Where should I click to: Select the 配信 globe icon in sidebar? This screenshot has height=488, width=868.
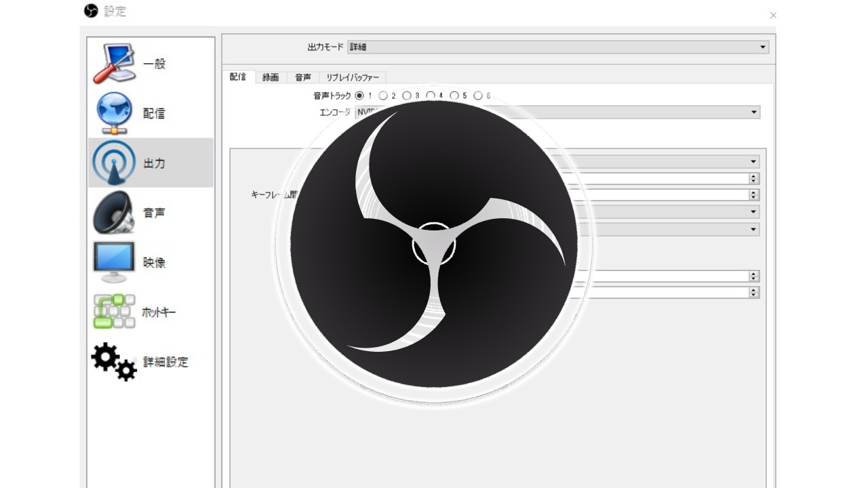coord(114,113)
